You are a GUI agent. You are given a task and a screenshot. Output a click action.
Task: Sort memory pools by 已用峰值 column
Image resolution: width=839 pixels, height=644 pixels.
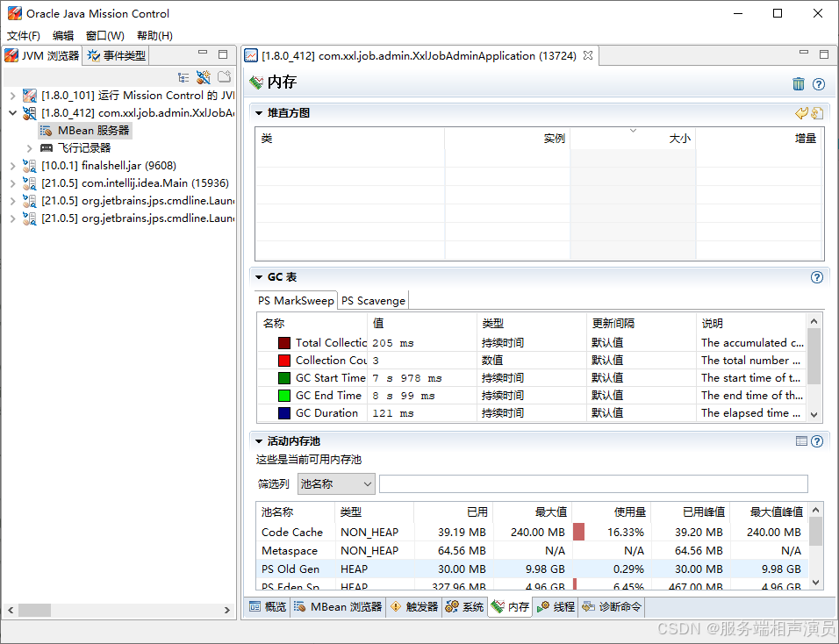(x=691, y=512)
